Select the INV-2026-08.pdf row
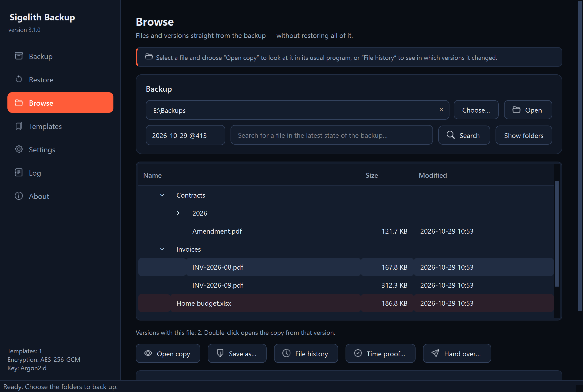 pyautogui.click(x=346, y=267)
